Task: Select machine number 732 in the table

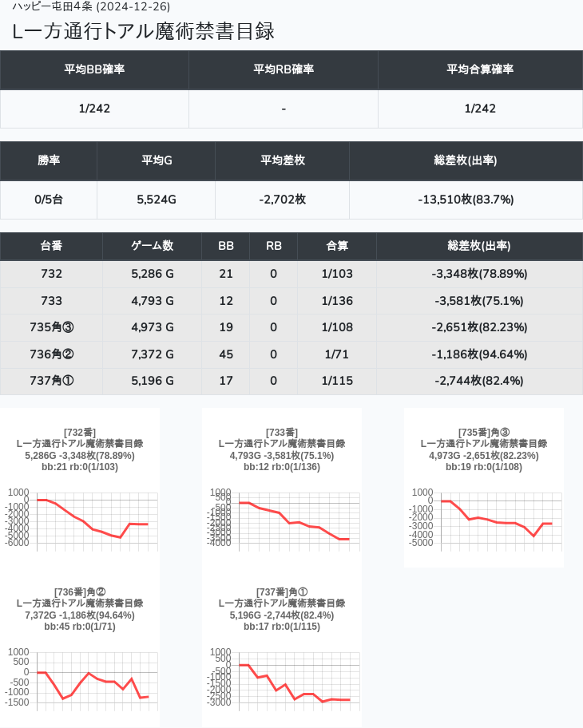Action: pyautogui.click(x=51, y=274)
